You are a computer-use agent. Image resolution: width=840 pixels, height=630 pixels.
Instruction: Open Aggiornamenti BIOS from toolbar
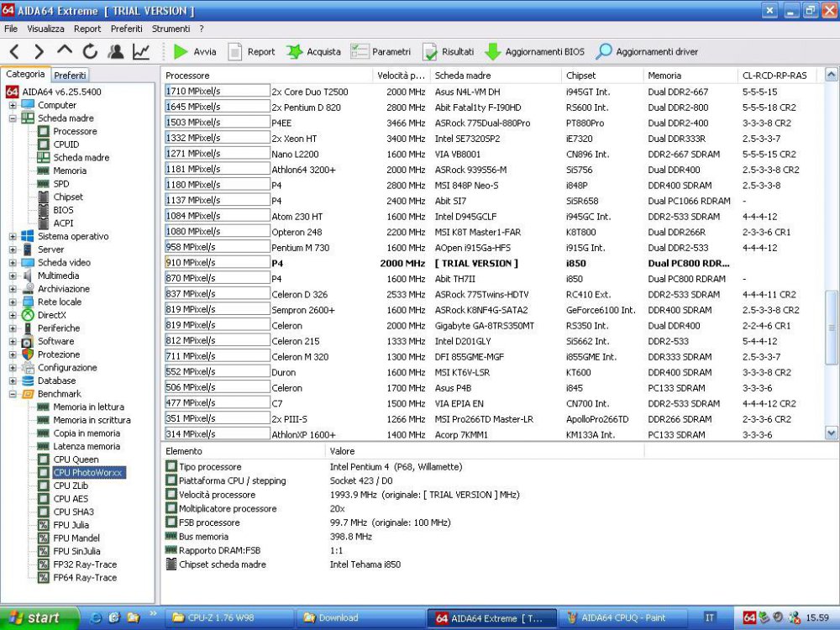[534, 52]
